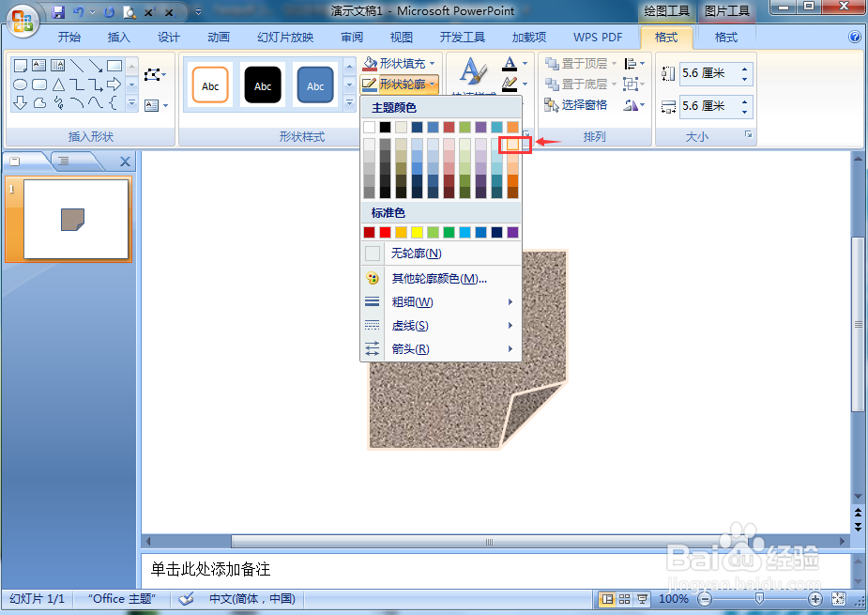The image size is (868, 615).
Task: Open the Size group dialog launcher
Action: (x=748, y=134)
